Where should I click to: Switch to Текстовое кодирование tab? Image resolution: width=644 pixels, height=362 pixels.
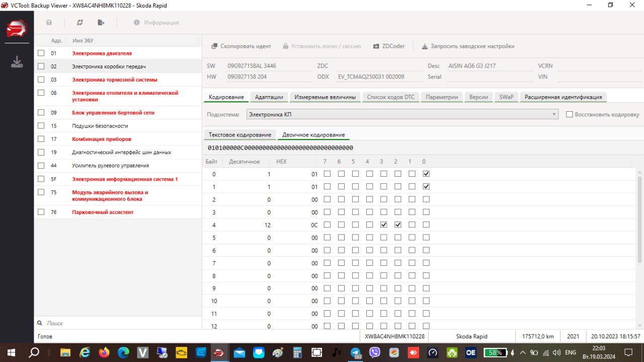pyautogui.click(x=240, y=135)
